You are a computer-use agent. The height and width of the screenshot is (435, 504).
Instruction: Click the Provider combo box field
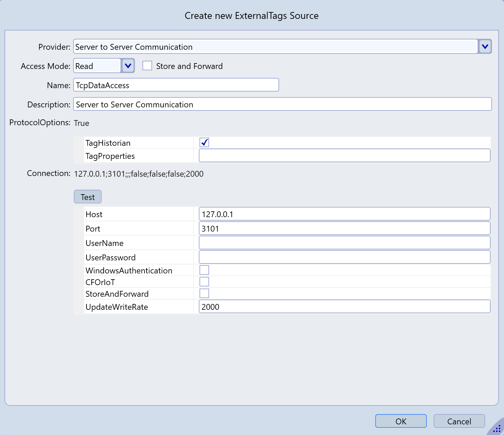point(275,47)
